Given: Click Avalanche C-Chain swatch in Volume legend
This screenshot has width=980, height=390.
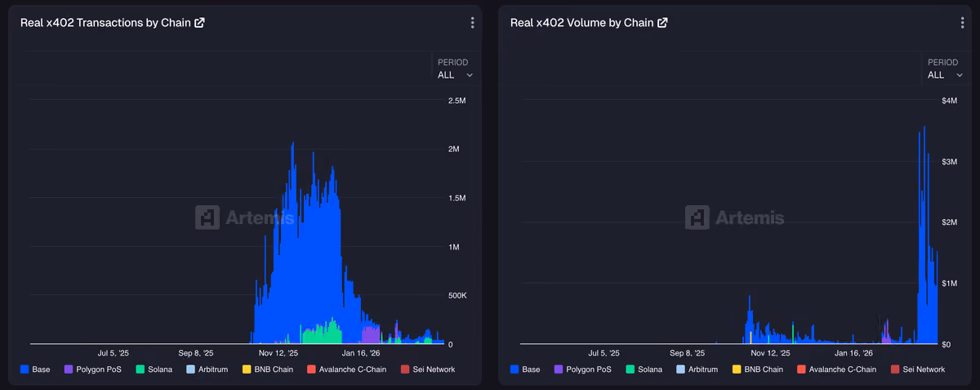Looking at the screenshot, I should click(x=801, y=370).
